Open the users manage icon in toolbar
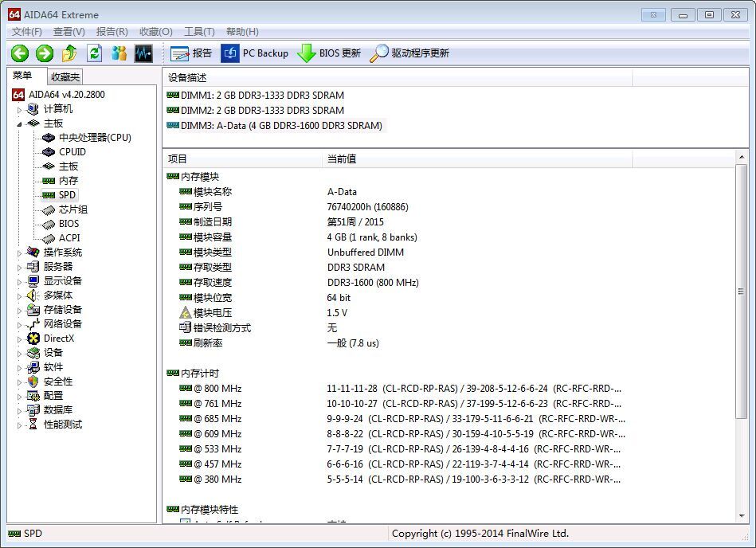 point(119,53)
